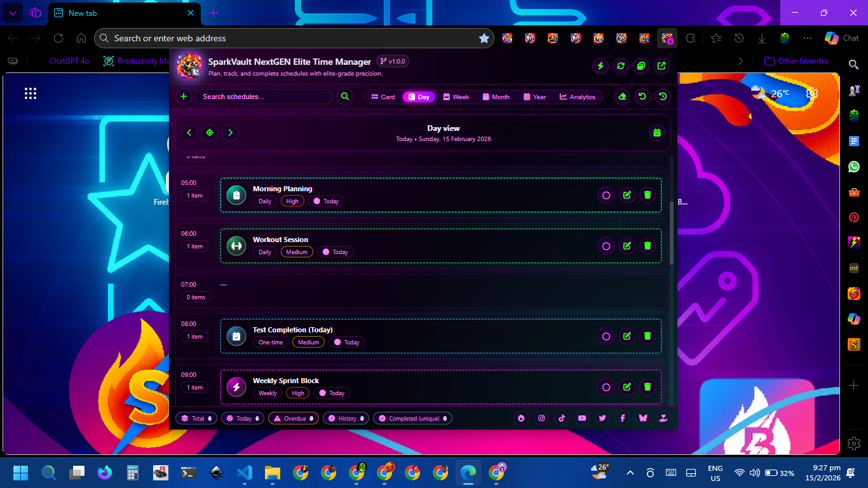Toggle completion circle for Weekly Sprint Block
Image resolution: width=868 pixels, height=488 pixels.
click(606, 387)
